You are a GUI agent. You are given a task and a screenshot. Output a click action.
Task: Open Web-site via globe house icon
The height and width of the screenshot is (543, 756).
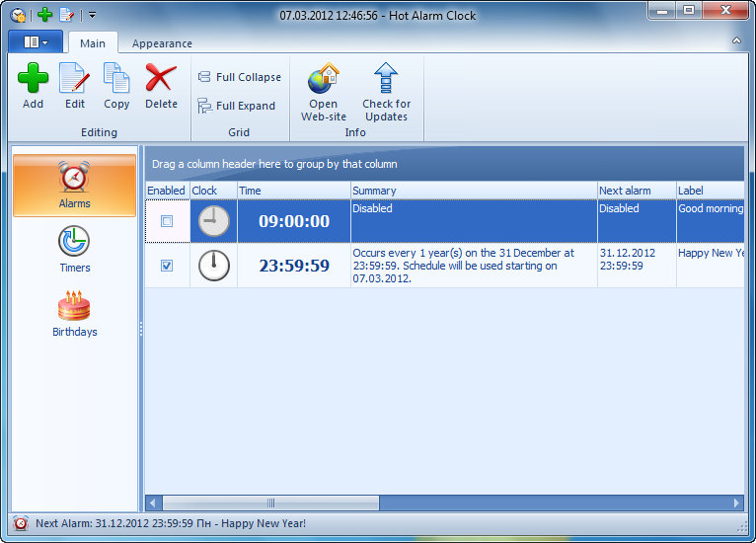pos(324,78)
